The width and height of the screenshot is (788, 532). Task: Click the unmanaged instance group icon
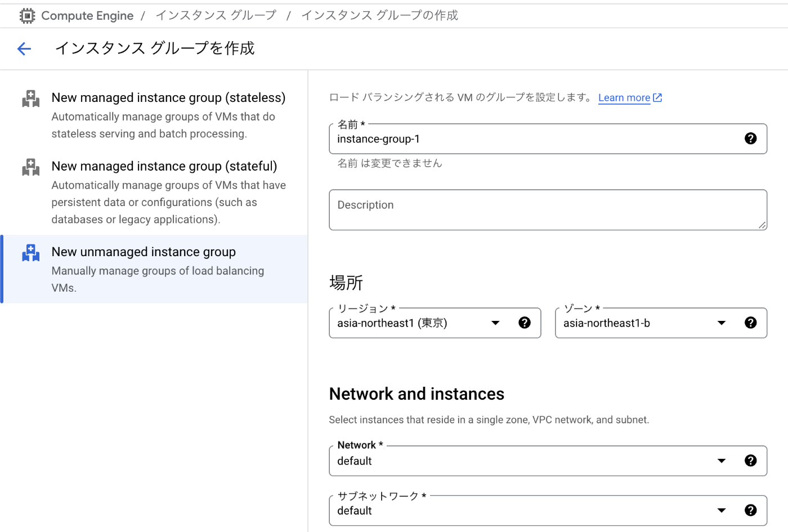pos(31,253)
